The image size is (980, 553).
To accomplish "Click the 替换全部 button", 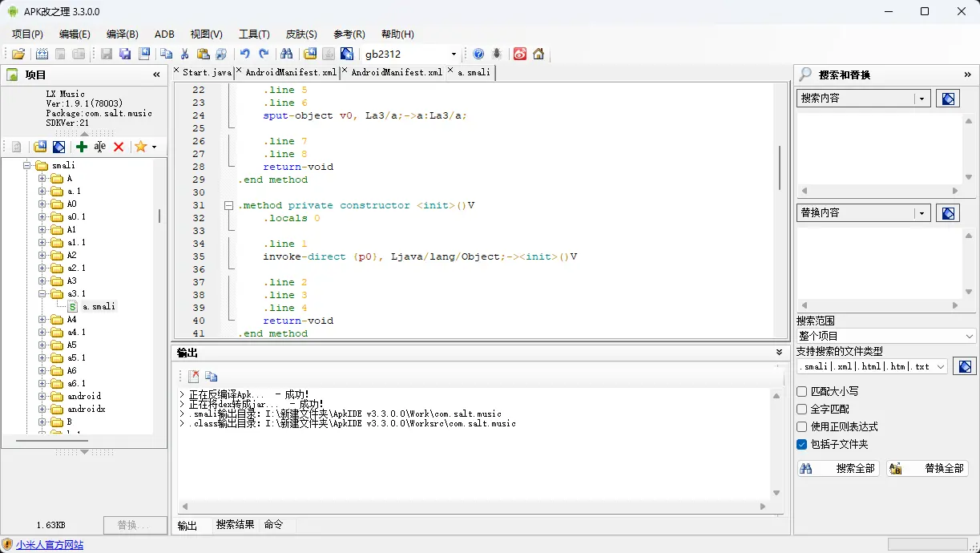I will 927,469.
